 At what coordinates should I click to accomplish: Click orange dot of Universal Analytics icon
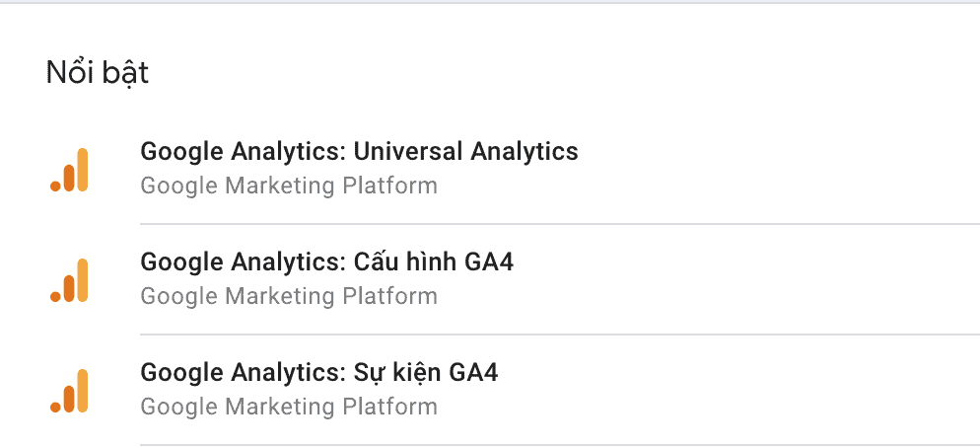tap(55, 187)
